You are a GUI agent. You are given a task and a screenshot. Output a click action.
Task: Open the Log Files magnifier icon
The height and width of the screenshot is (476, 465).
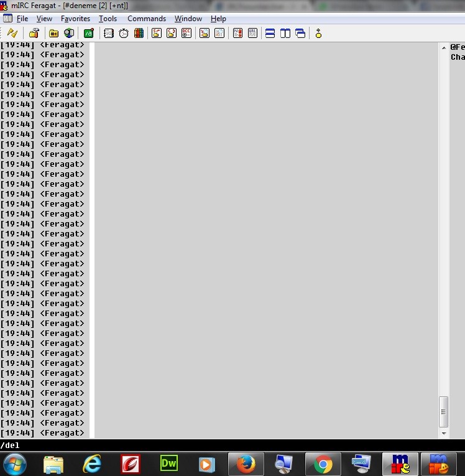219,33
